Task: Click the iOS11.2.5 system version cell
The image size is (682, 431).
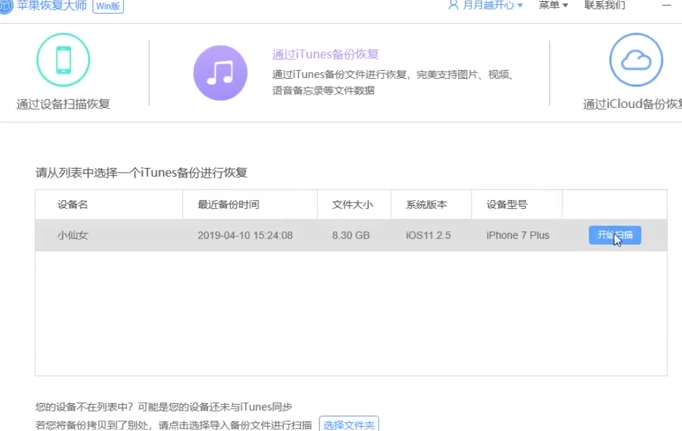Action: tap(428, 235)
